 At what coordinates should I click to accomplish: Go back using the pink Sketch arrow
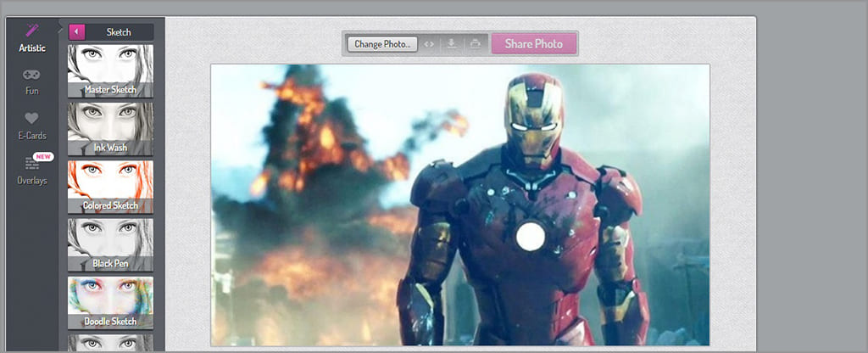[76, 32]
